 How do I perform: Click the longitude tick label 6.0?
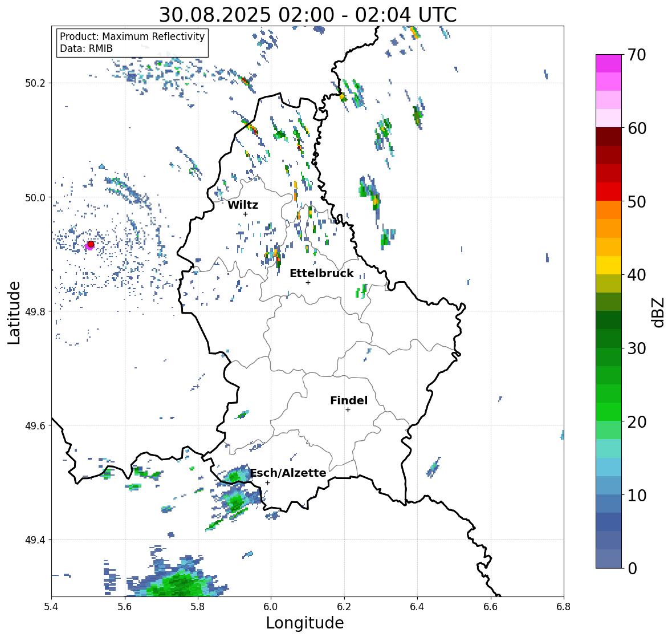271,607
